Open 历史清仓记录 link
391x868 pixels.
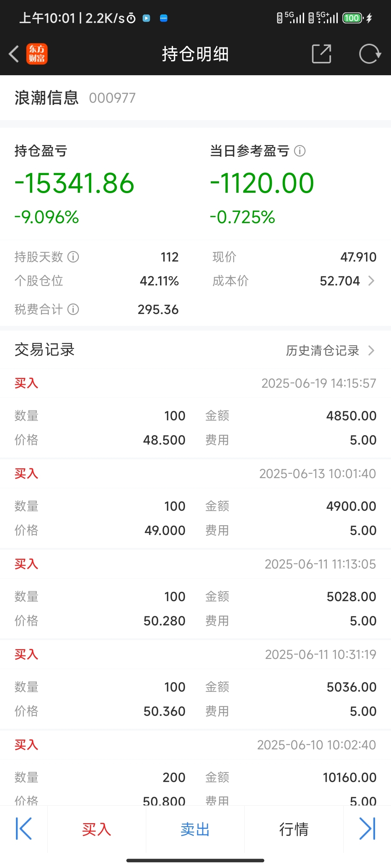tap(323, 350)
